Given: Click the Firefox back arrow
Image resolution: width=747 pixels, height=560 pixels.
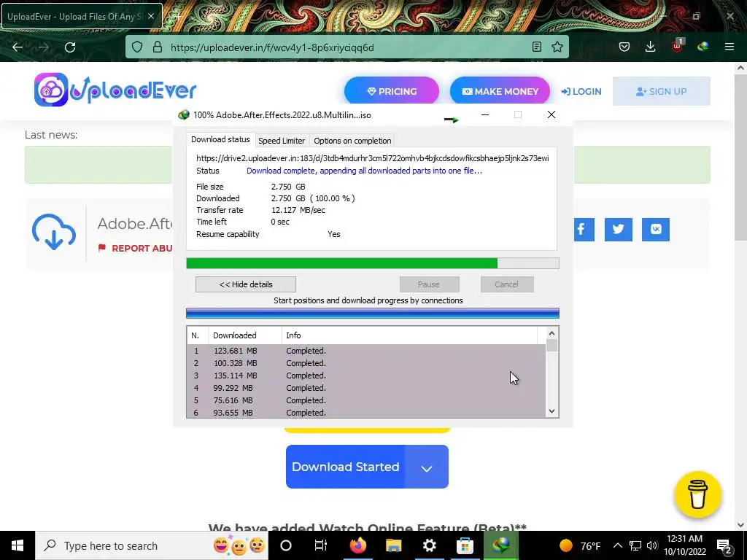Looking at the screenshot, I should (18, 47).
